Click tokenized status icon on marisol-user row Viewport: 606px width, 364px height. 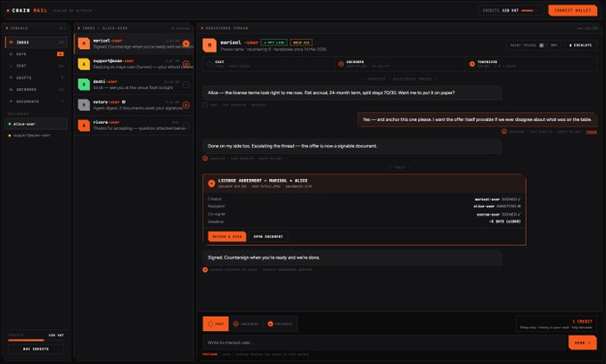[x=186, y=44]
